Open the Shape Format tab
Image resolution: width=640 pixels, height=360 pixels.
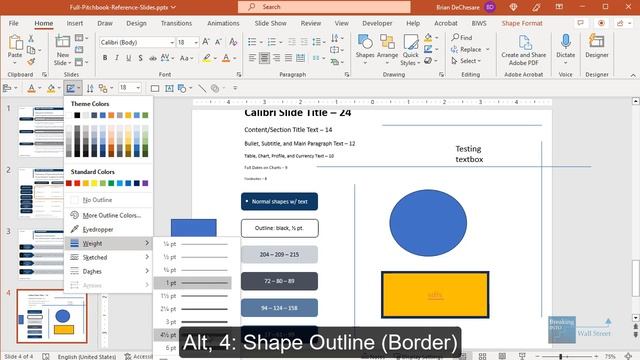(x=522, y=23)
